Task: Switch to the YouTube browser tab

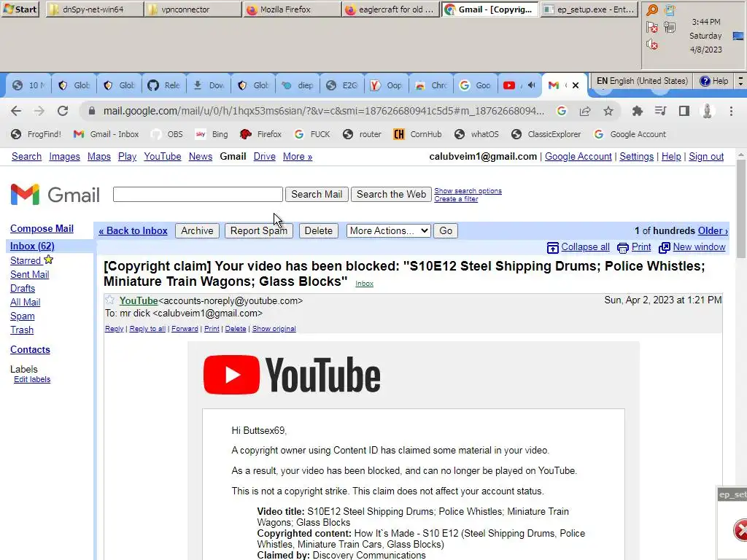Action: tap(519, 85)
